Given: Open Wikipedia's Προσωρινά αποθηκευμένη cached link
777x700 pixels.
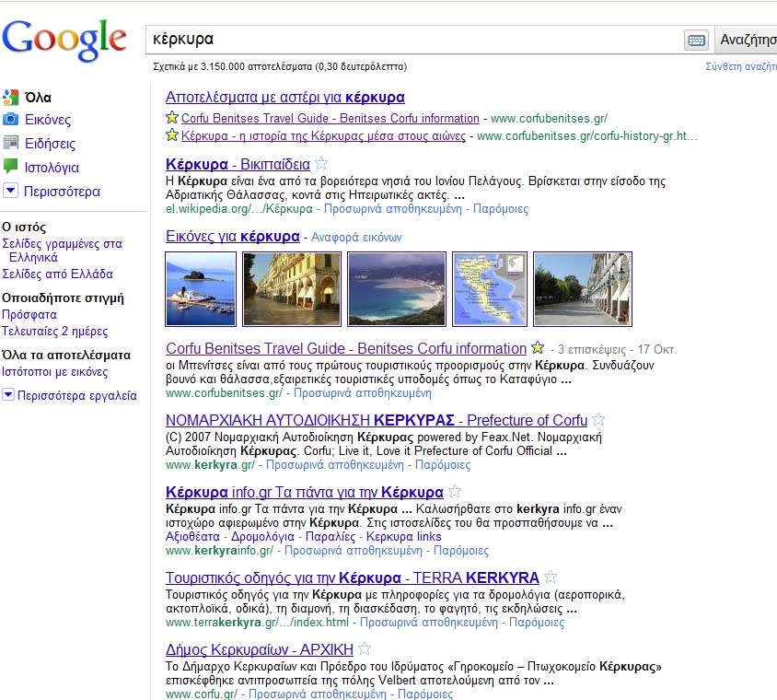Looking at the screenshot, I should (x=393, y=209).
